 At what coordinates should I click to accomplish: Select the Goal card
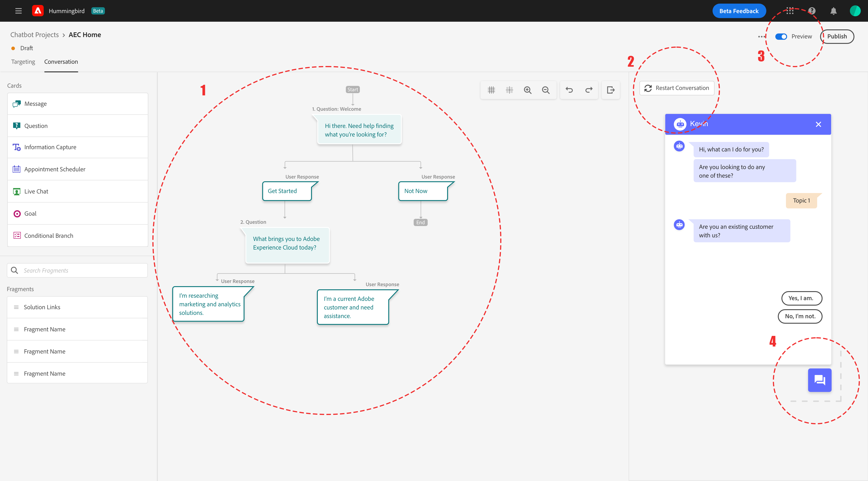(78, 214)
